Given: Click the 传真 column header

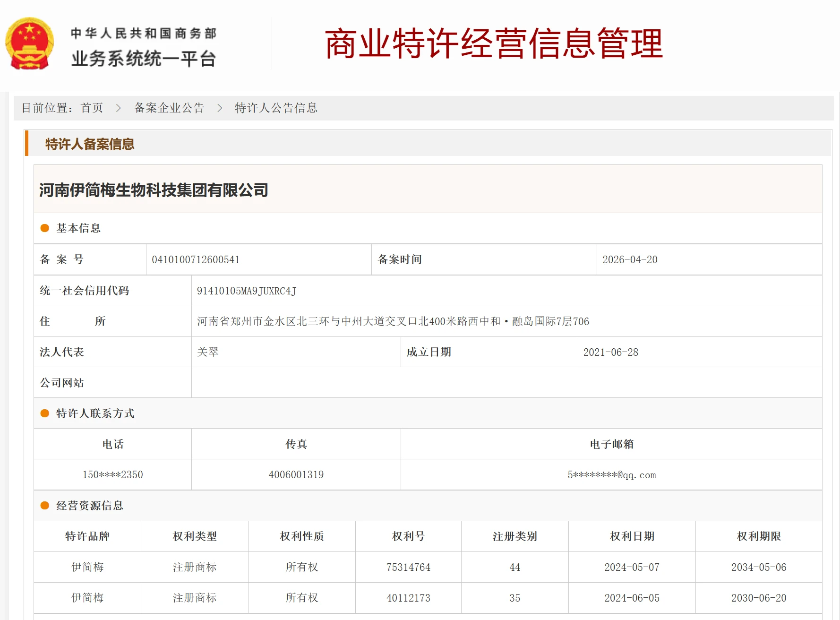Looking at the screenshot, I should 296,444.
